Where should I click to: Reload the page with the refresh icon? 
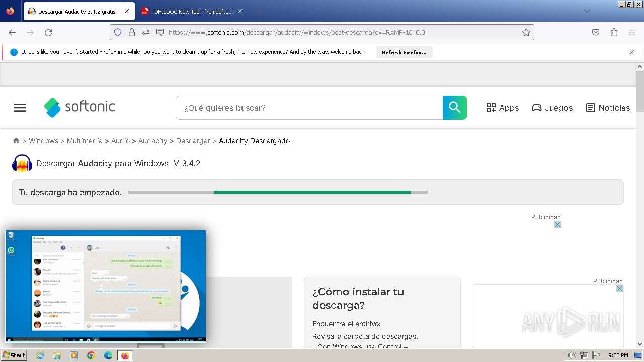point(48,32)
